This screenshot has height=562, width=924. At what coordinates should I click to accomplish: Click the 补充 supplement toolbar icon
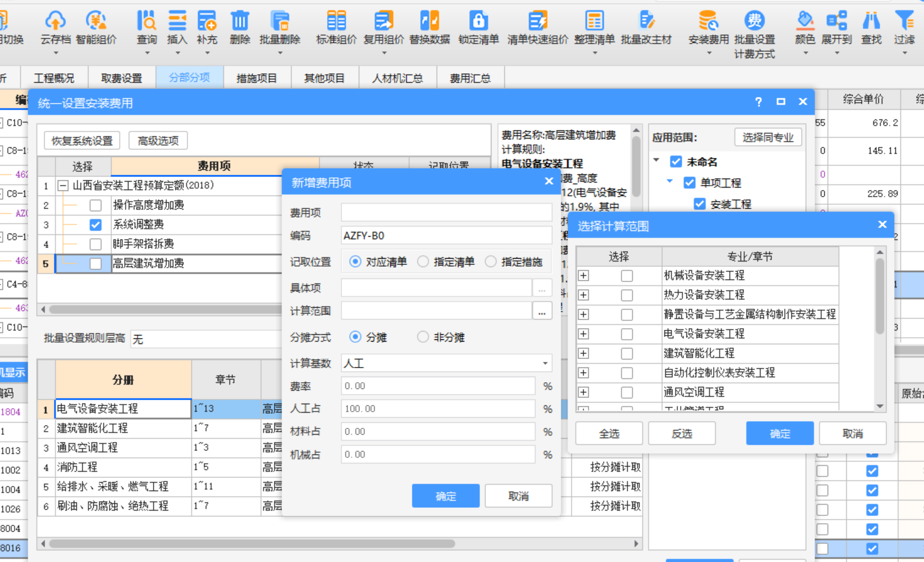(x=207, y=28)
